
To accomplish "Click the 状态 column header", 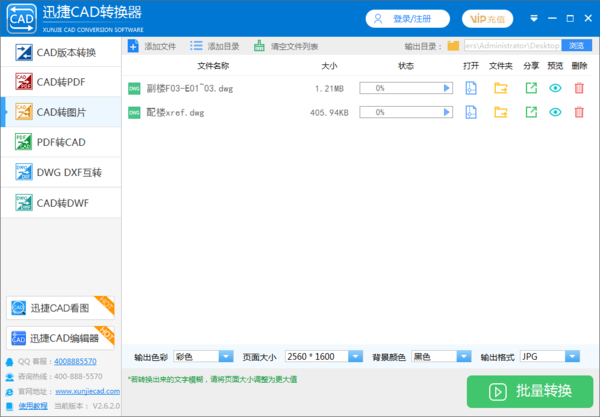I will (x=406, y=66).
